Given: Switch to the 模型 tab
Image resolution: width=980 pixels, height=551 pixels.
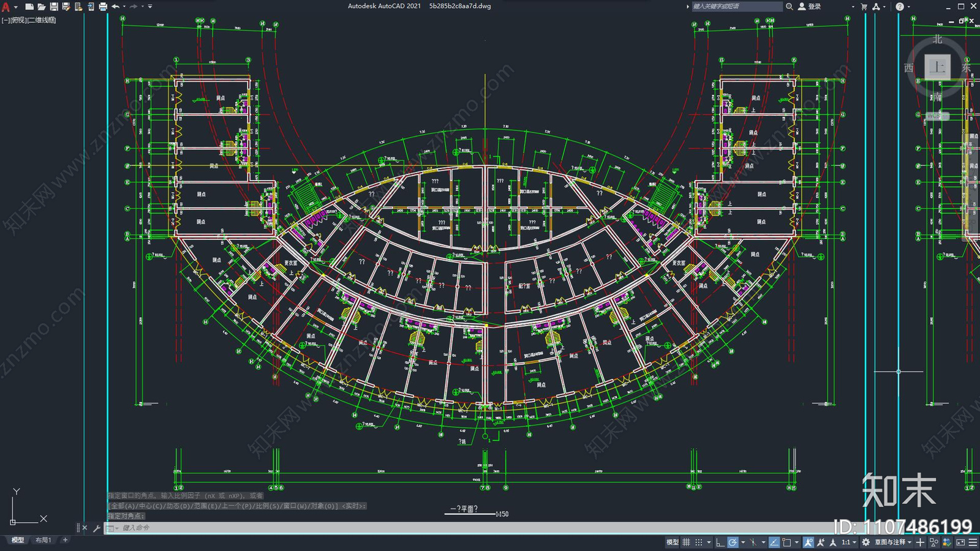Looking at the screenshot, I should 18,540.
